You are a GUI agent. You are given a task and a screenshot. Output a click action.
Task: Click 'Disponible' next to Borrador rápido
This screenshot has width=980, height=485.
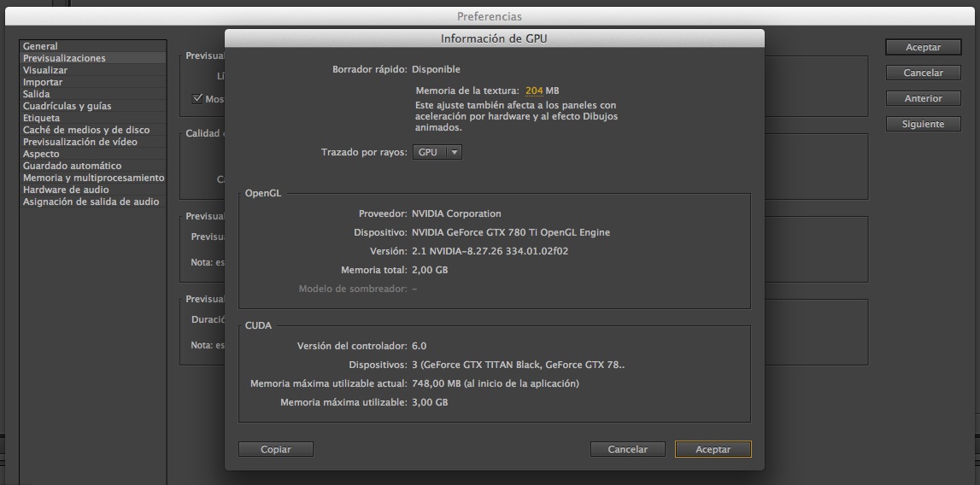436,69
